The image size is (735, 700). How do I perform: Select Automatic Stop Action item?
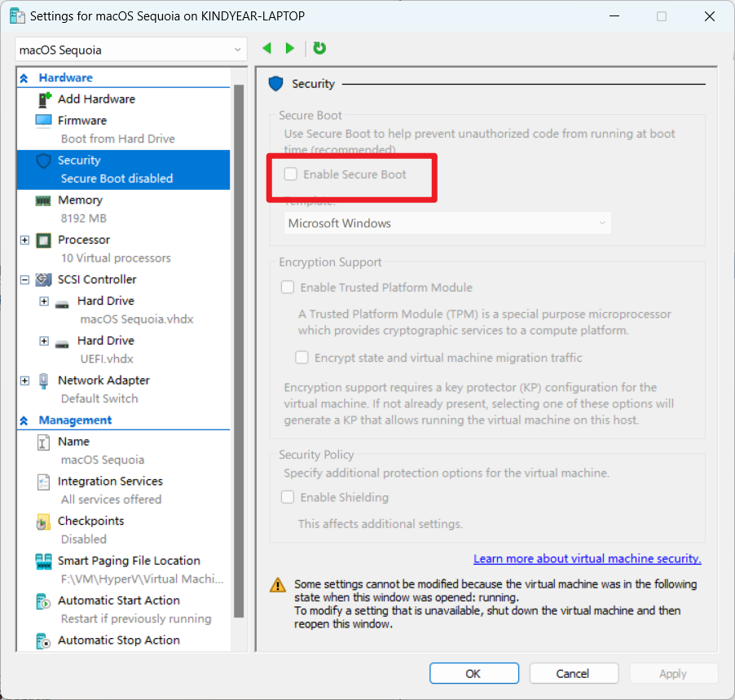click(x=119, y=641)
